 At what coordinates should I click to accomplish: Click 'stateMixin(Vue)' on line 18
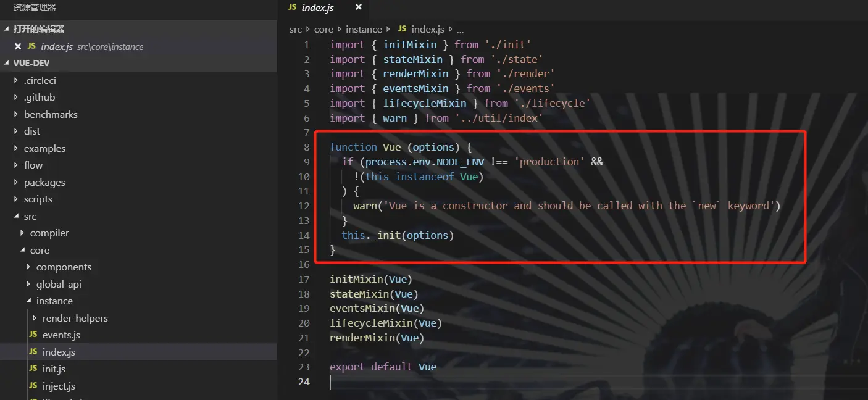[x=374, y=294]
